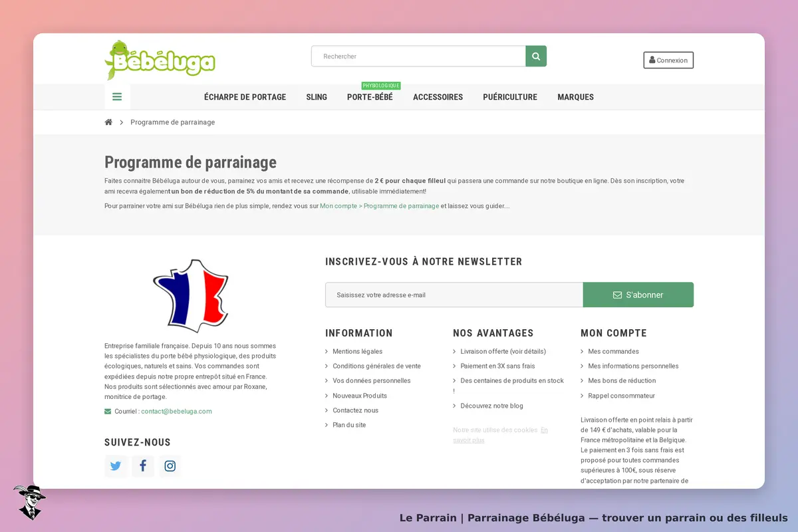Open Plan du site link
The image size is (798, 532).
(x=349, y=425)
